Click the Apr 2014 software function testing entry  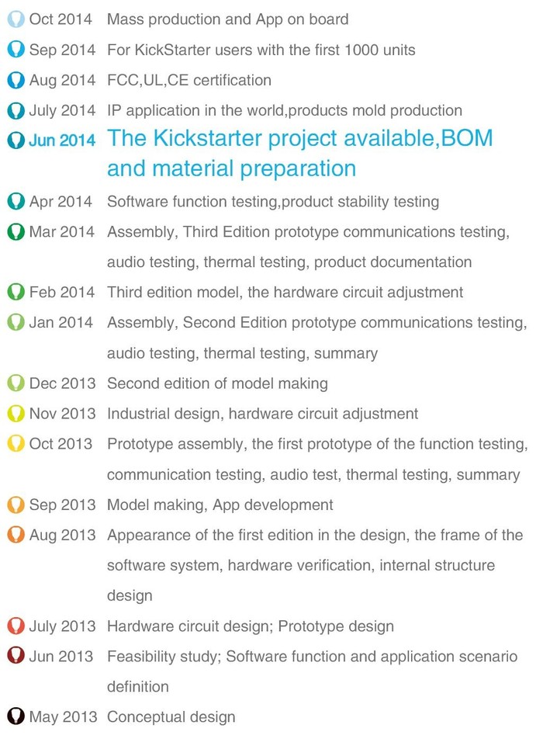coord(273,202)
